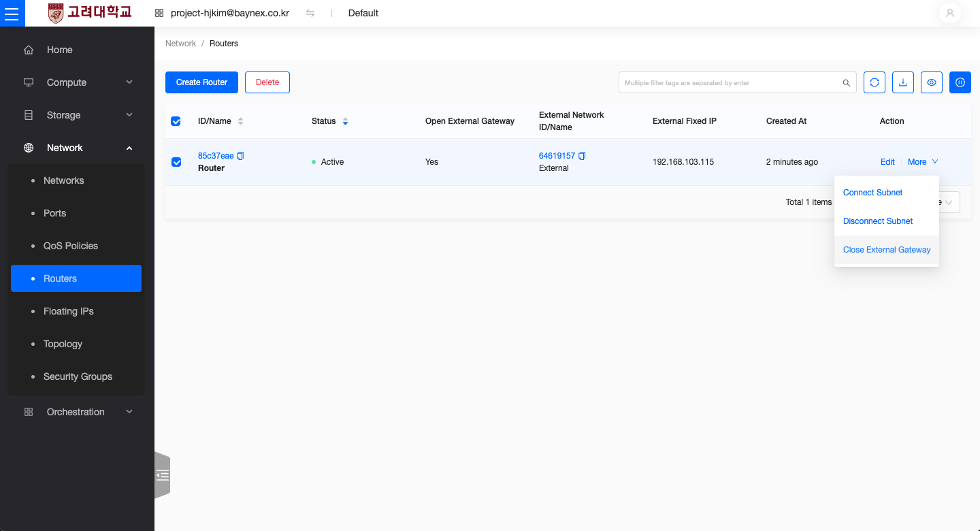Click the external fixed IP 192.168.103.115

pos(683,162)
